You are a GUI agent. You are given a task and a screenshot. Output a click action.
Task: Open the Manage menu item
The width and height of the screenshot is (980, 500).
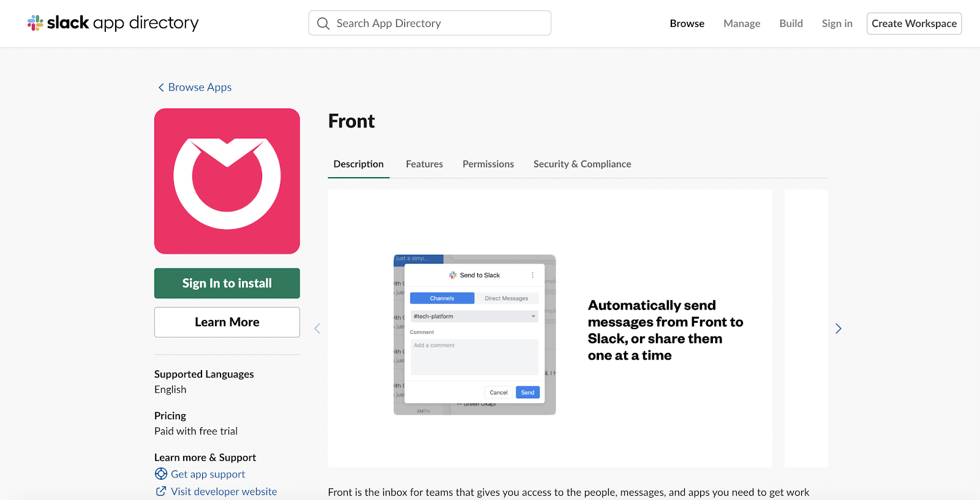click(742, 23)
